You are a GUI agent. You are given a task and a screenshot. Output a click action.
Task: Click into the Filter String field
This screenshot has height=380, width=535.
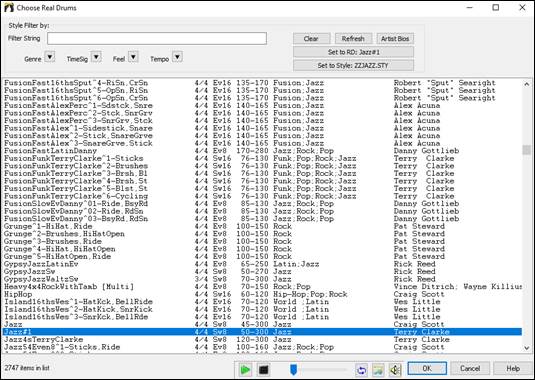(157, 39)
